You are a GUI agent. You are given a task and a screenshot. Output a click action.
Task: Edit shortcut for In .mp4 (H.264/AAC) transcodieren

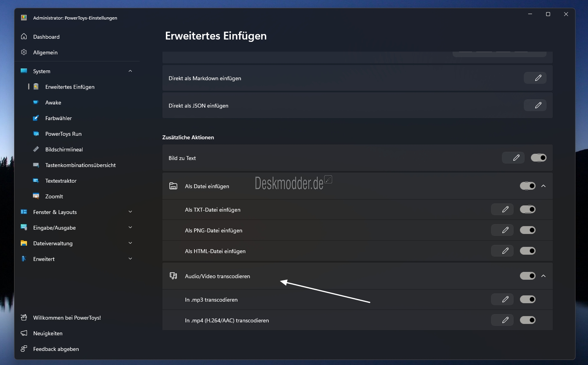click(502, 320)
